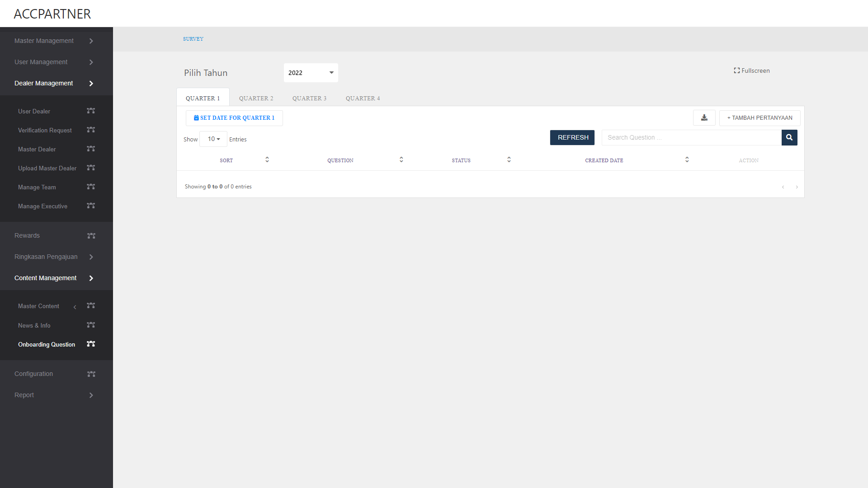Switch to the Quarter 4 tab
This screenshot has height=488, width=868.
click(x=363, y=99)
